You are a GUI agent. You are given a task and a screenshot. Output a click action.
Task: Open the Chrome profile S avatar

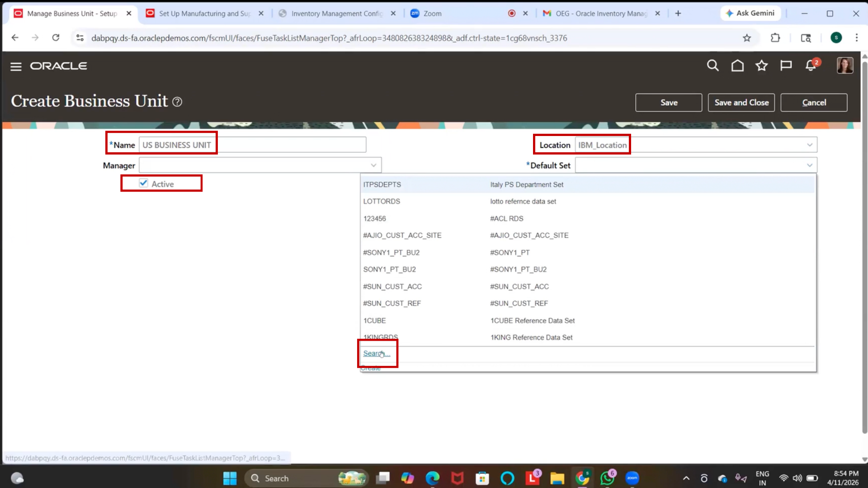(x=836, y=38)
